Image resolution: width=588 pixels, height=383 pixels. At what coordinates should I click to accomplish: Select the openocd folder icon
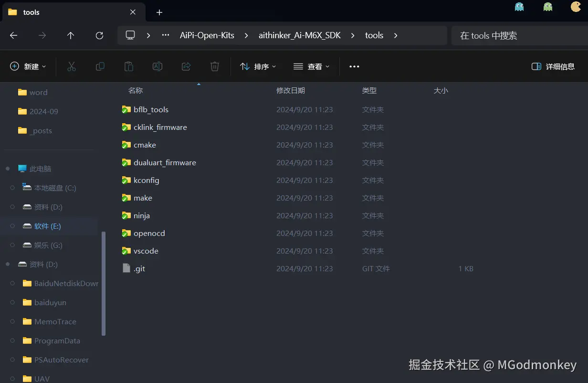click(x=126, y=234)
